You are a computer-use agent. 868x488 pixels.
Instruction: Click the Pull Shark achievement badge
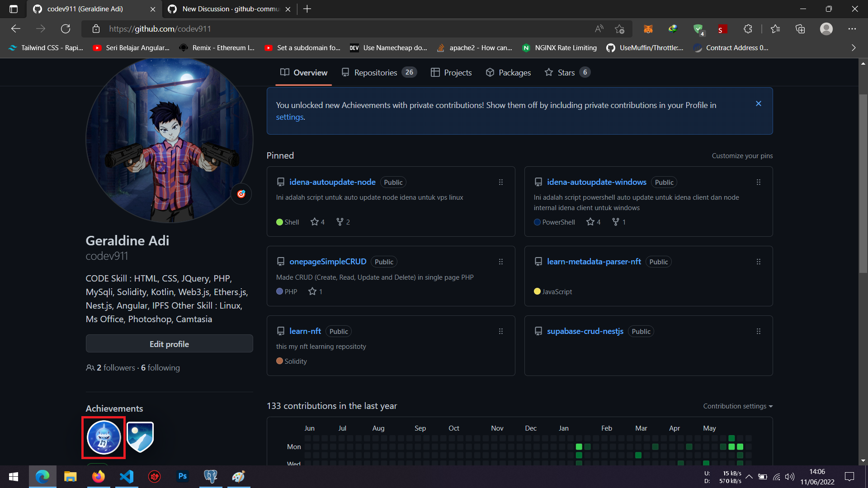(x=103, y=437)
